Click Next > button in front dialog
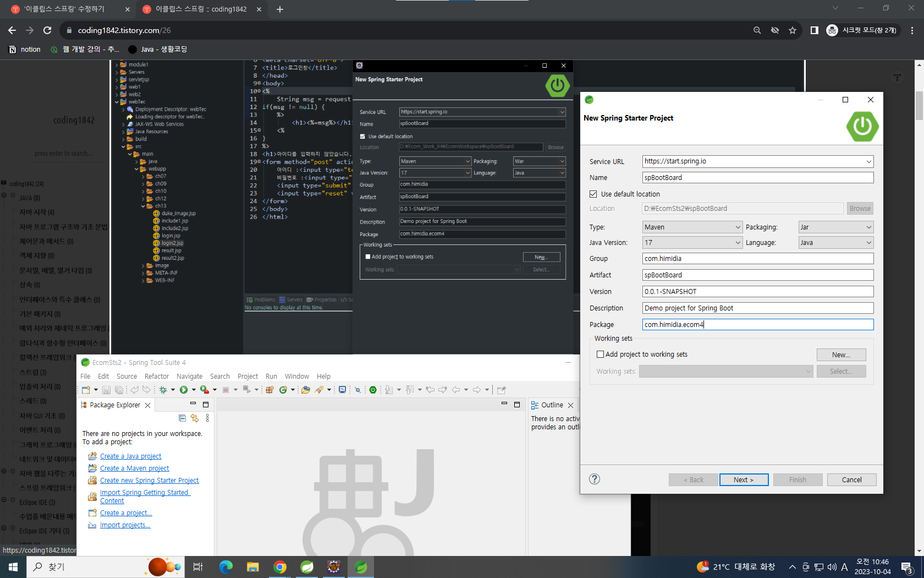The width and height of the screenshot is (924, 578). coord(744,479)
